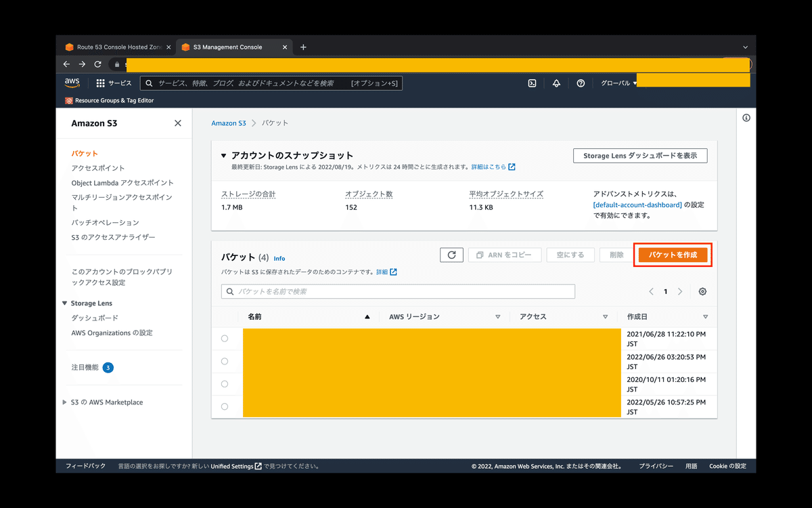Open プライバシー footer link
Screen dimensions: 812x508
(x=656, y=466)
